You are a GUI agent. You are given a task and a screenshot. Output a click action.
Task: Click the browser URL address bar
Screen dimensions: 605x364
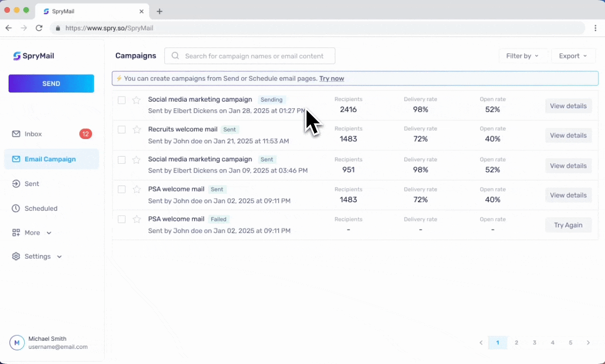click(318, 28)
